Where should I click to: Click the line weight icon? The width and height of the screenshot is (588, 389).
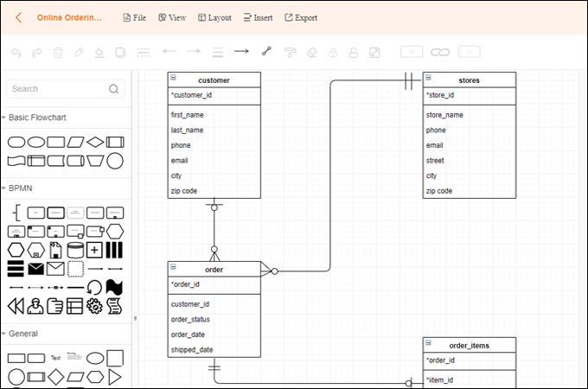click(x=218, y=53)
